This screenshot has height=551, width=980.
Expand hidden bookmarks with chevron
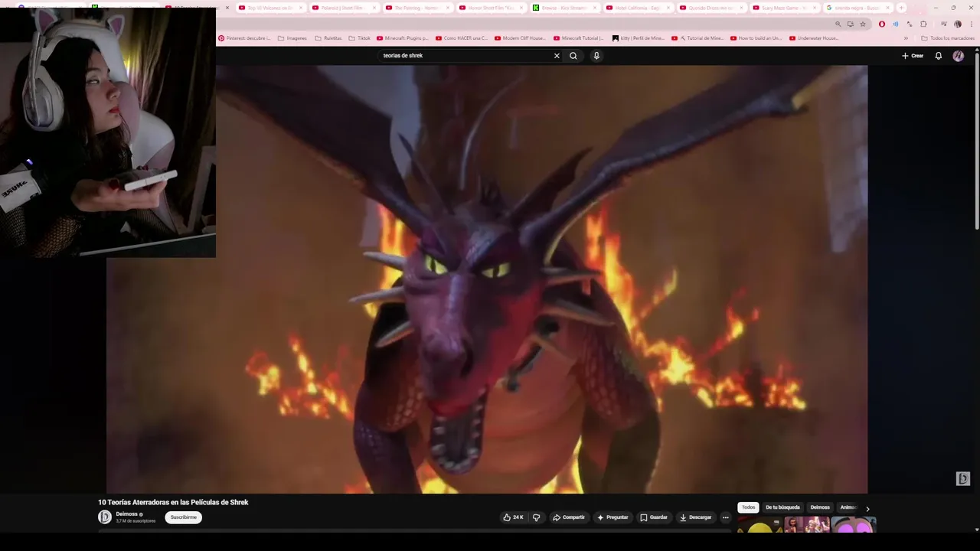click(x=906, y=38)
